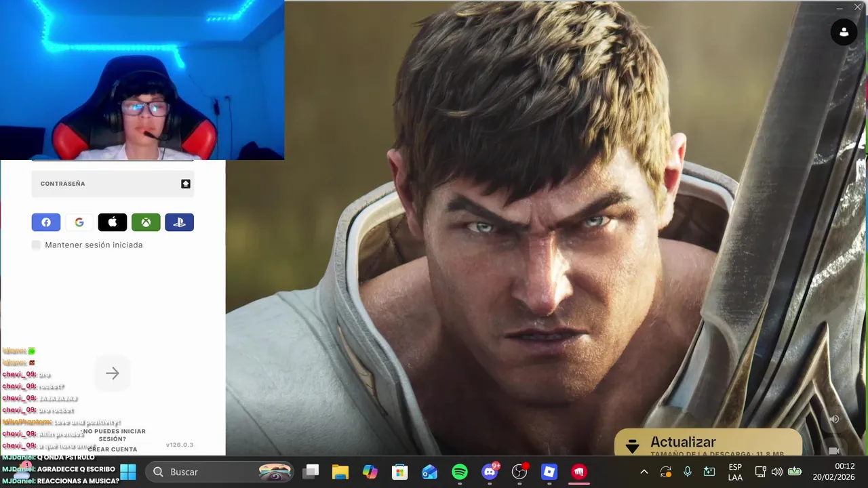868x488 pixels.
Task: Open ¿No puedes iniciar sesión? link
Action: coord(113,435)
